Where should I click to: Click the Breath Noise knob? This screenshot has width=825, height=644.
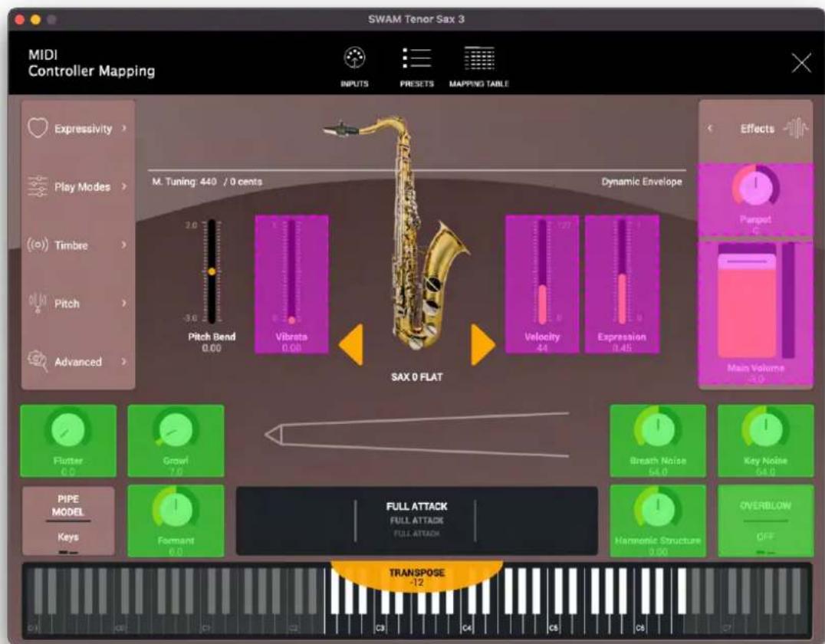658,430
